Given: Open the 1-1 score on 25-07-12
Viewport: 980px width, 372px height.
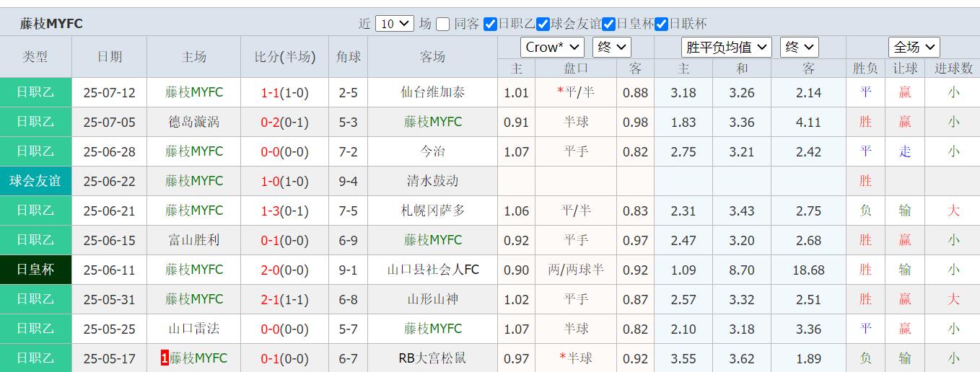Looking at the screenshot, I should (x=271, y=93).
